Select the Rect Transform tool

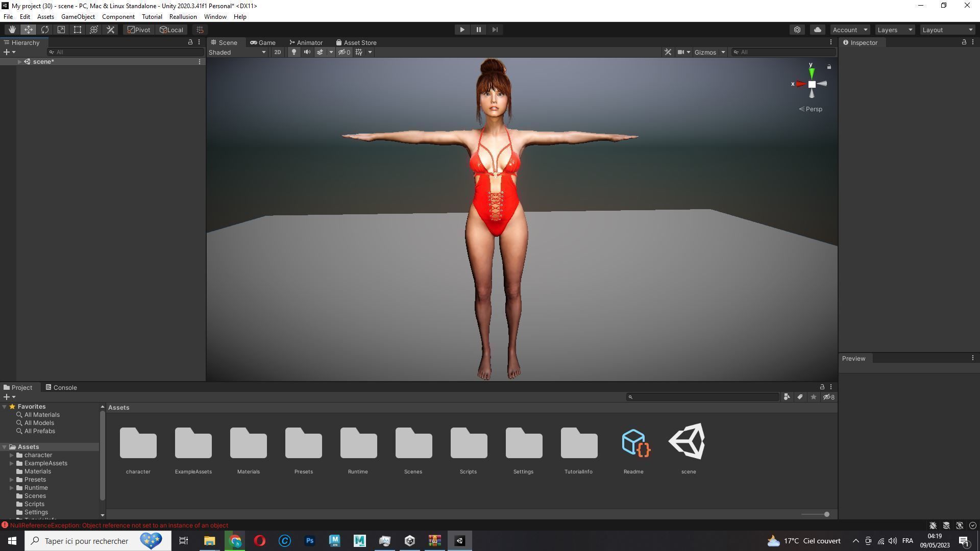(x=78, y=30)
